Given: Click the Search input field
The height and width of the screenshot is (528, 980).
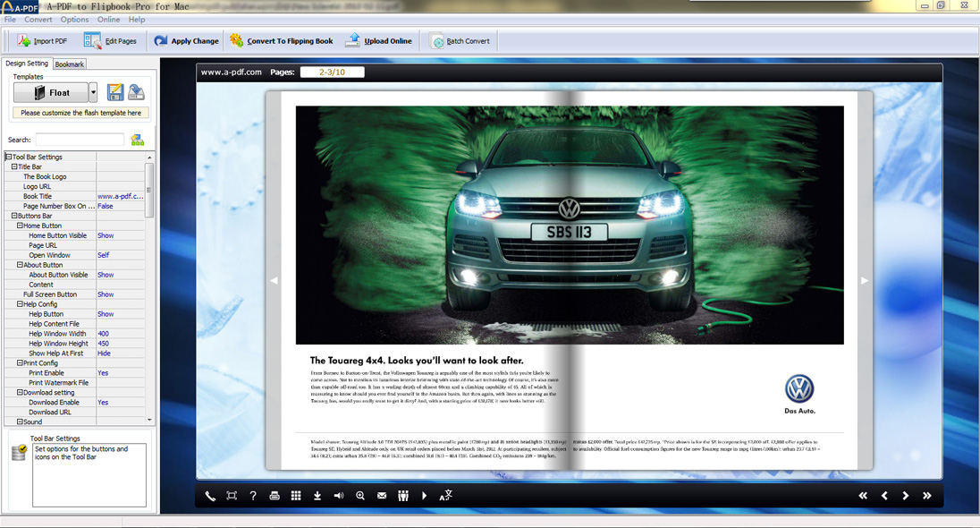Looking at the screenshot, I should tap(80, 140).
